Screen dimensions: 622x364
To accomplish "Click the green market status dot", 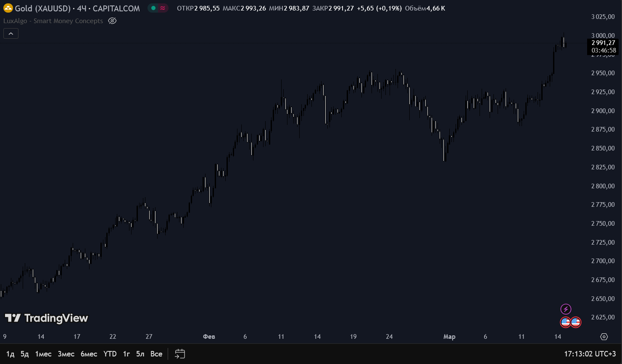I will 153,8.
